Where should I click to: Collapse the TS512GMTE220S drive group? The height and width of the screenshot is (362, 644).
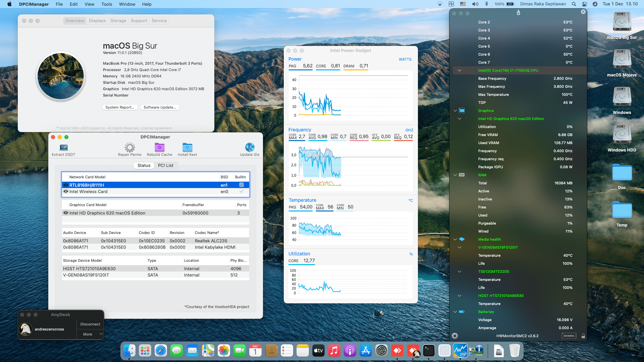click(x=460, y=271)
